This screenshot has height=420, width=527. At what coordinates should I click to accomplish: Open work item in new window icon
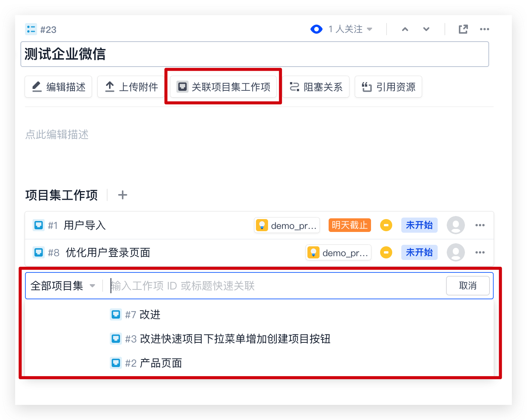click(463, 29)
